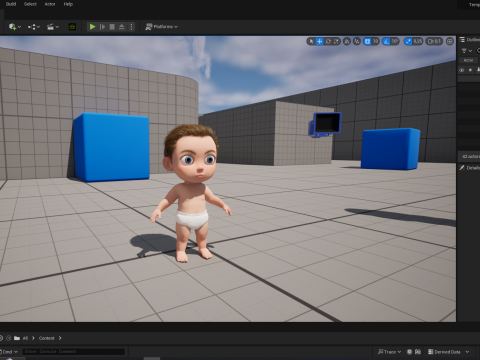Toggle surface snapping icon

[x=357, y=41]
